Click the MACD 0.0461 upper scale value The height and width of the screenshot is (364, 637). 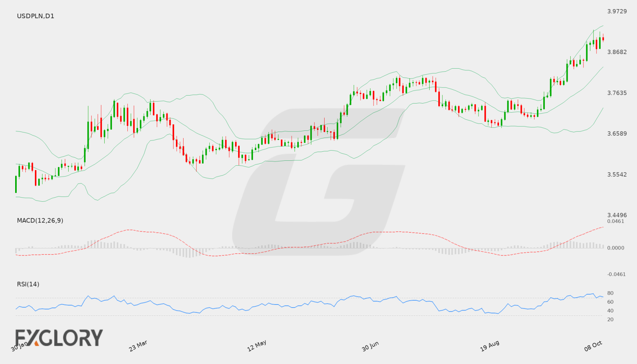coord(616,221)
